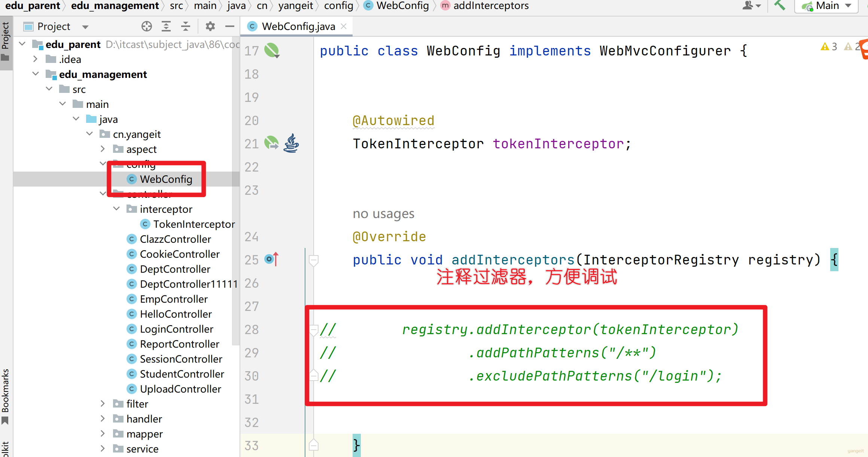Select ClazzController in project tree
Viewport: 868px width, 457px height.
(169, 239)
